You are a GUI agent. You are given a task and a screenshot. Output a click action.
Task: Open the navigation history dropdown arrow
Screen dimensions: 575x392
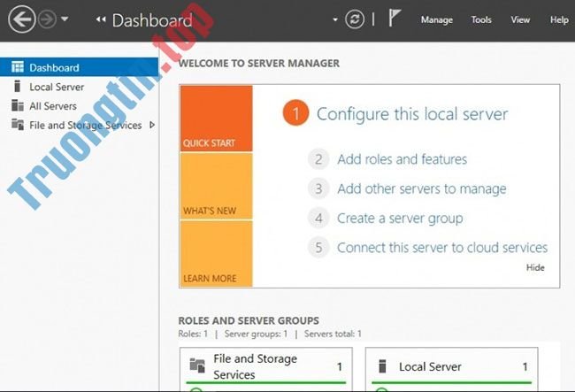click(65, 19)
